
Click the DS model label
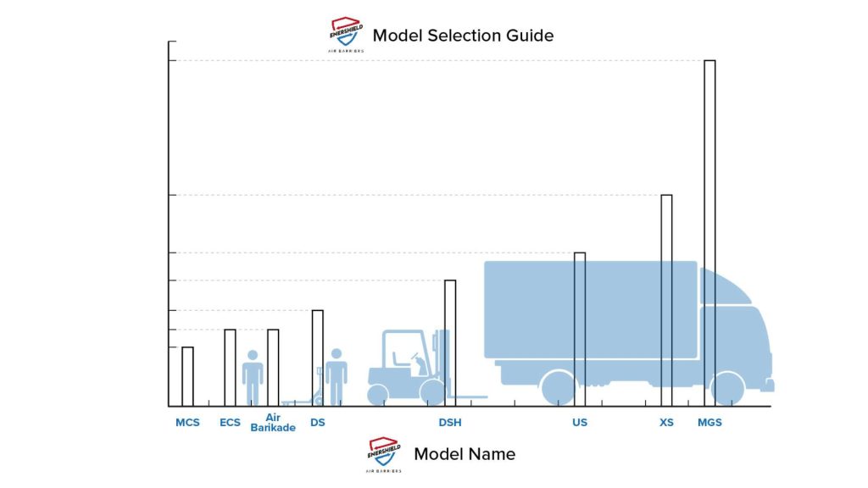click(317, 422)
